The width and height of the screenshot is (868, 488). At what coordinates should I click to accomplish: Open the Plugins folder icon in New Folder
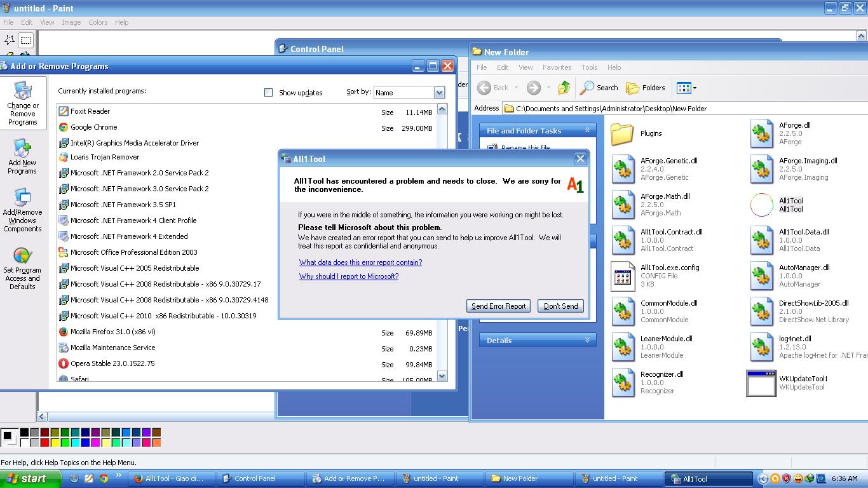622,133
